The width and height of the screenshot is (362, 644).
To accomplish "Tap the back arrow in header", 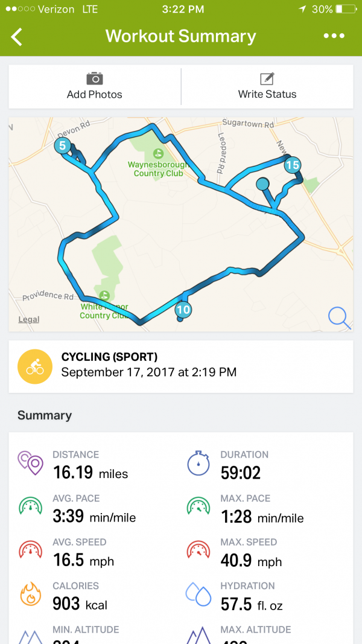I will pyautogui.click(x=17, y=36).
